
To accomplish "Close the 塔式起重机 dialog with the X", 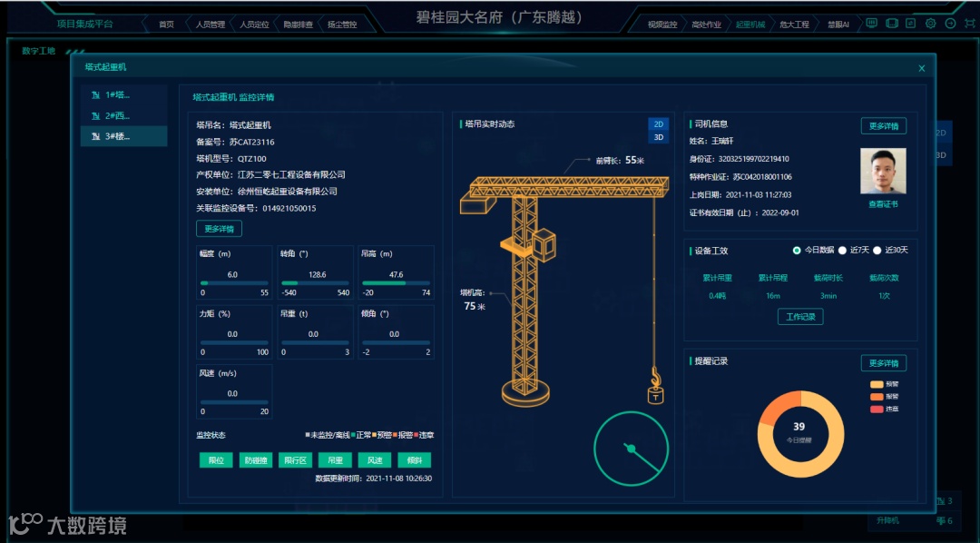I will [922, 68].
